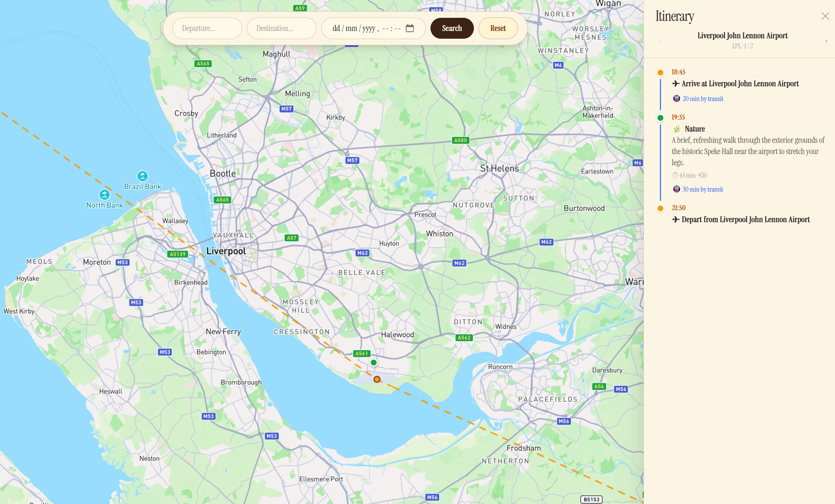Click the transit icon beside 30 min
Screen dimensions: 835x504
coord(677,189)
